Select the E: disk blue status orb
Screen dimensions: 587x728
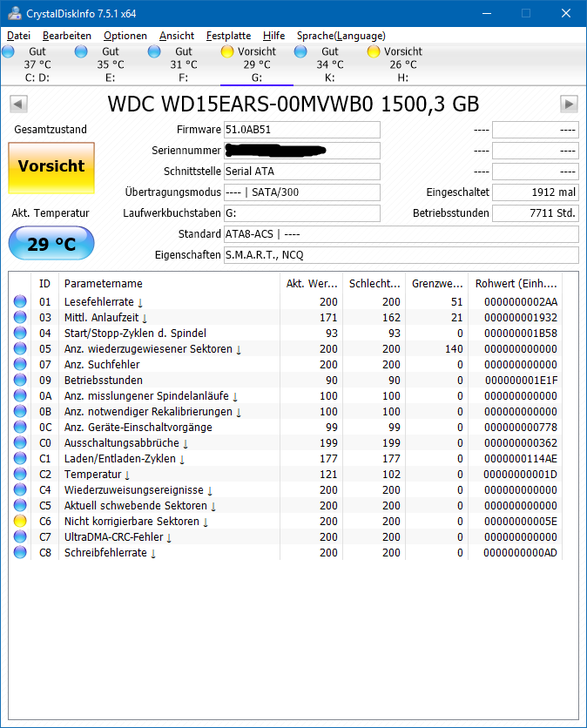coord(81,51)
